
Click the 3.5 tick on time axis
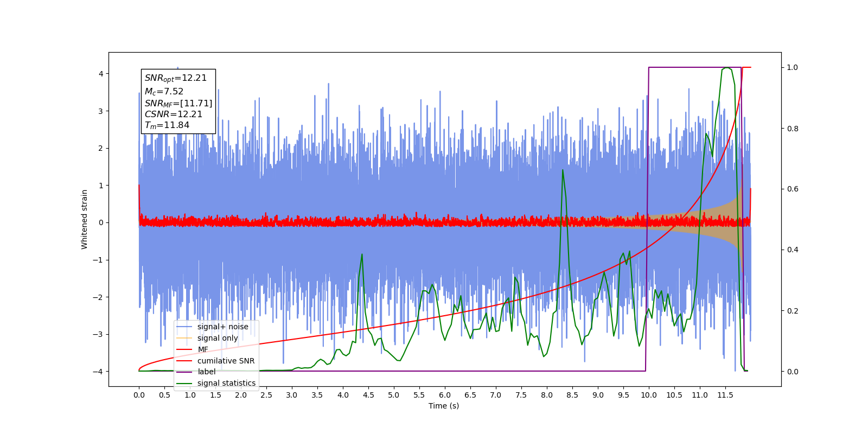(x=317, y=395)
